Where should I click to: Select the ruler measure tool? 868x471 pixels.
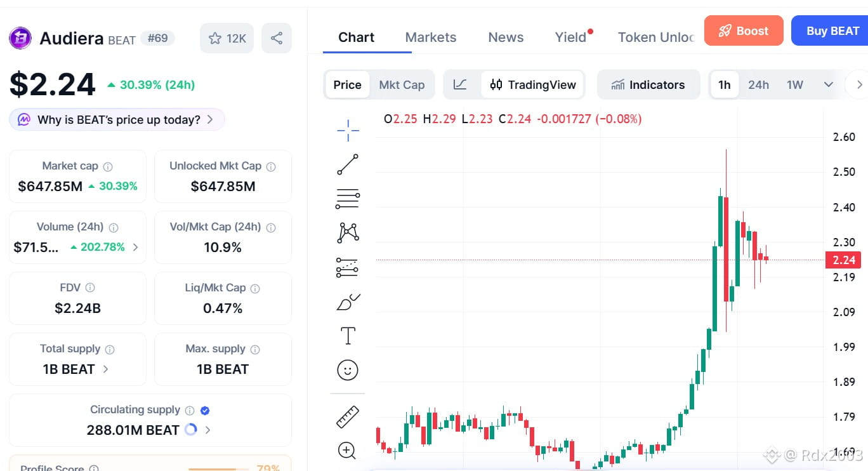[x=348, y=417]
